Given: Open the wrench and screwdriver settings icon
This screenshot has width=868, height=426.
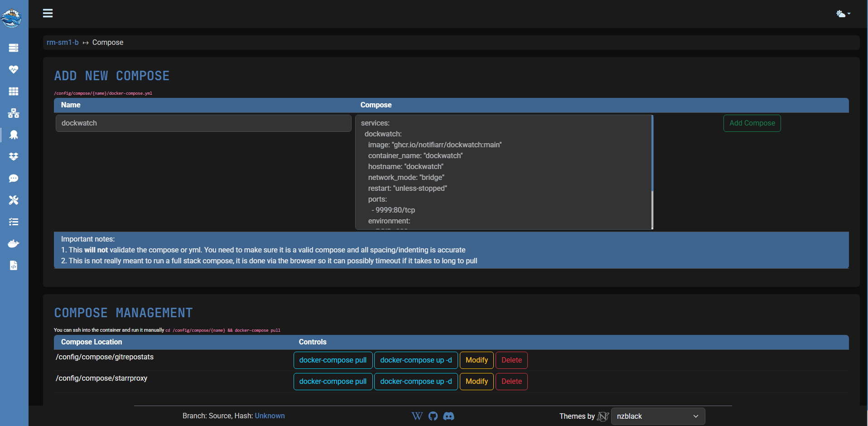Looking at the screenshot, I should click(14, 200).
